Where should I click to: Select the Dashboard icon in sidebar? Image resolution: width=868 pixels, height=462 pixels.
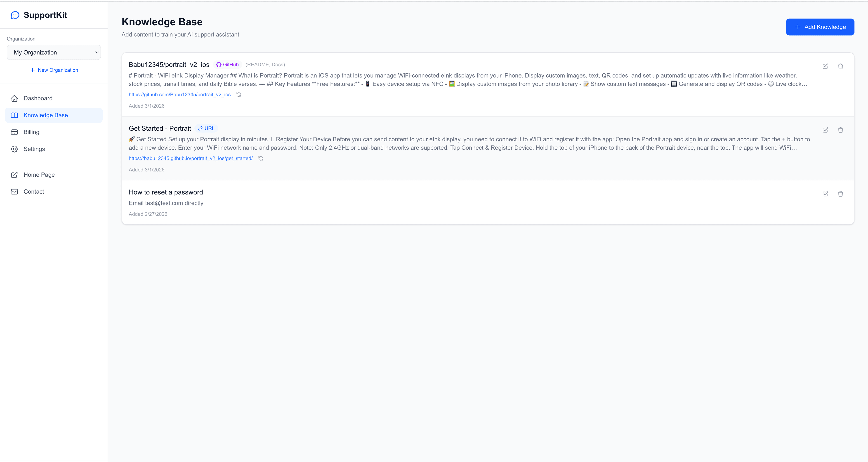pos(15,98)
